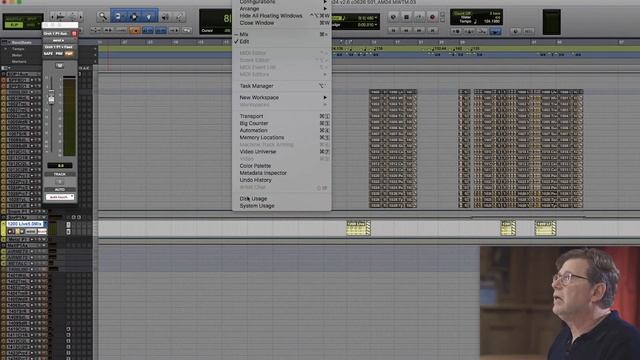Click the Meter ruler label
Viewport: 640px width, 360px height.
(x=17, y=55)
